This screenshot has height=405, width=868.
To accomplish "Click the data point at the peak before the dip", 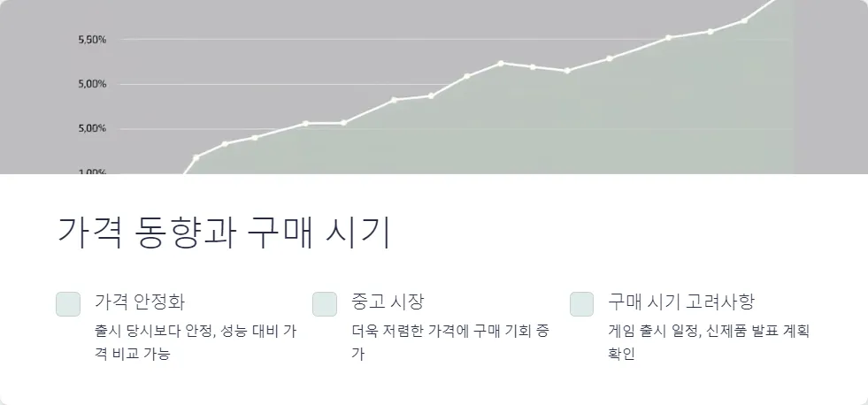I will coord(501,63).
